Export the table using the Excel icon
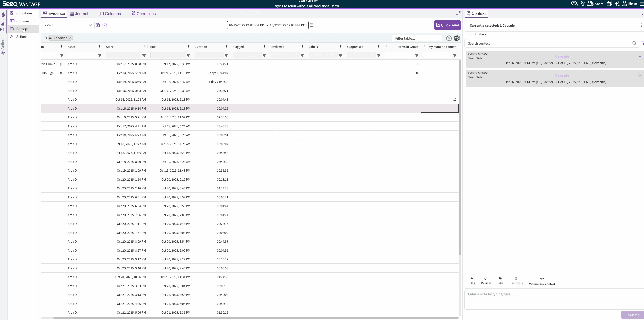The image size is (644, 320). (457, 38)
